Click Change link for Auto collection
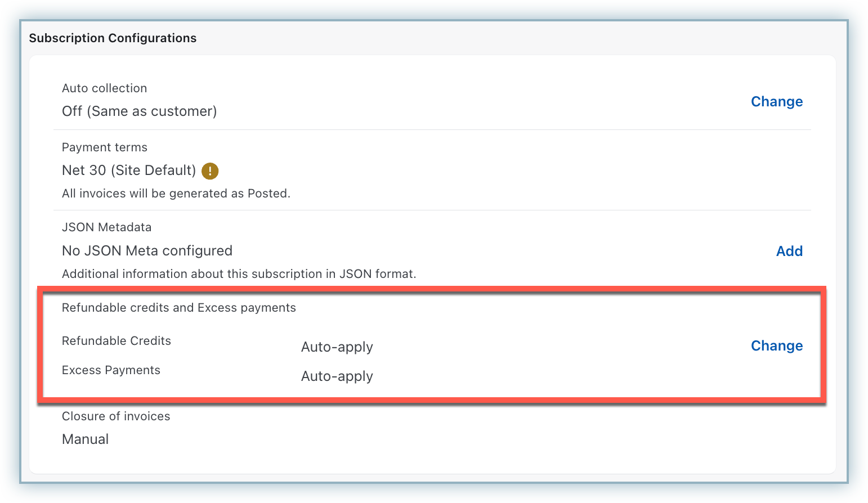868x503 pixels. [776, 102]
